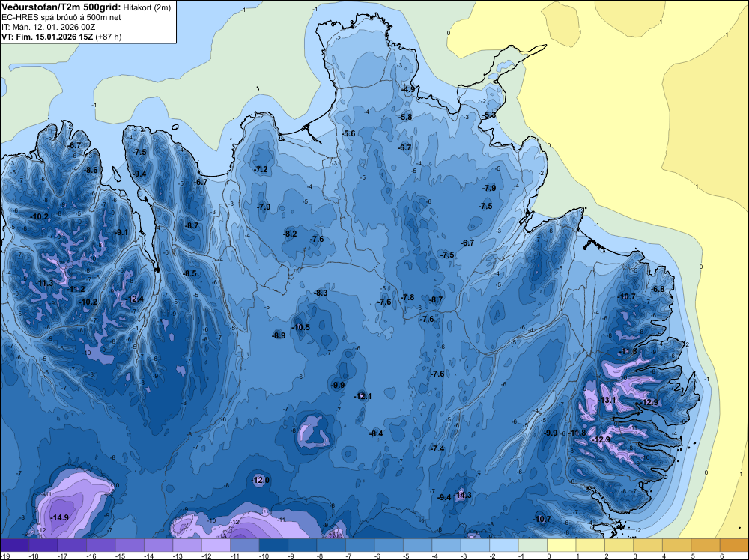The image size is (749, 560).
Task: Click the orange legend swatch labeled 6
Action: click(734, 545)
